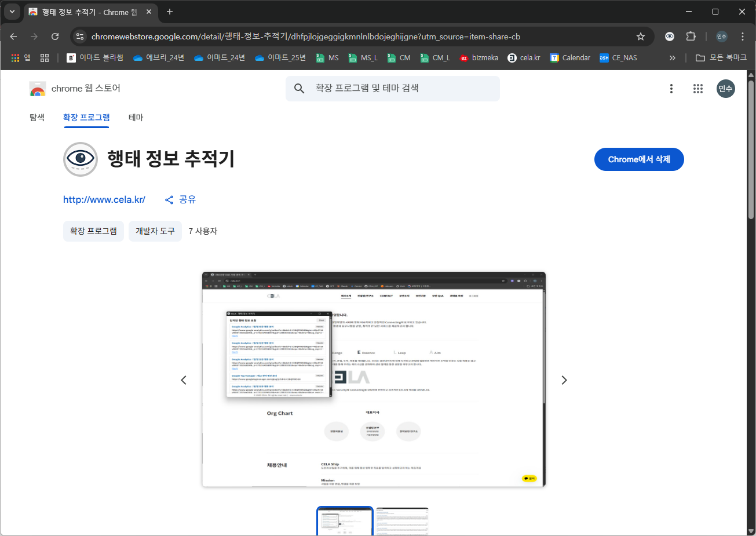Click the Chrome에서 삭제 button

[639, 159]
